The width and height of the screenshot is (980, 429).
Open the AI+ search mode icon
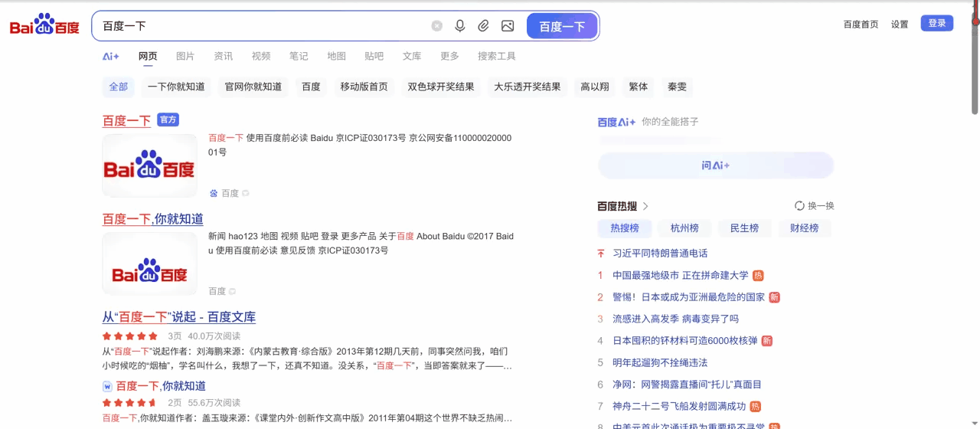point(111,56)
